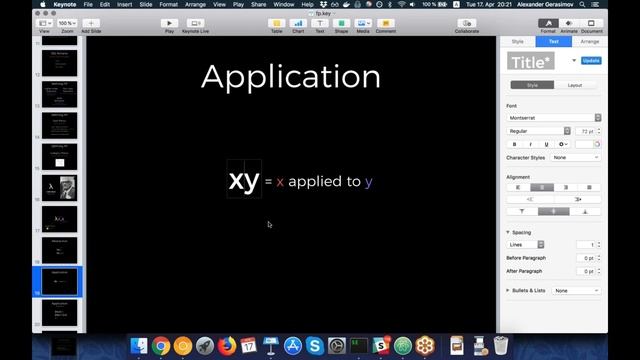
Task: Open Google Chrome from the Dock
Action: click(161, 346)
